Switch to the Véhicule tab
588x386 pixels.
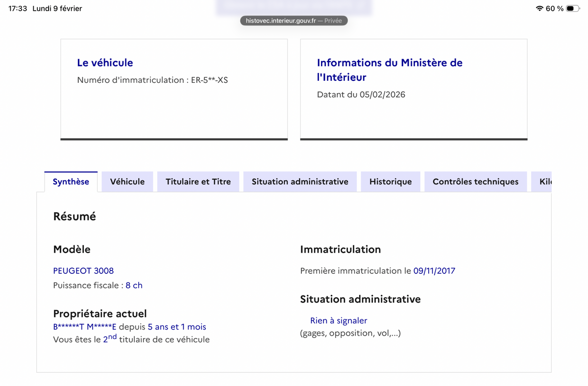(127, 182)
